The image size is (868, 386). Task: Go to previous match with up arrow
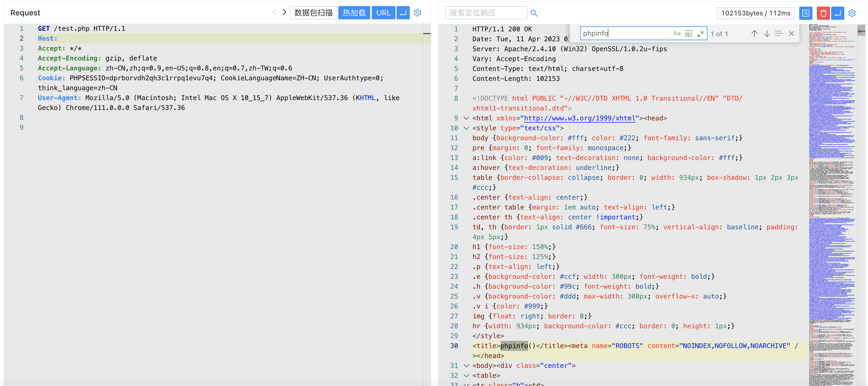pyautogui.click(x=754, y=34)
